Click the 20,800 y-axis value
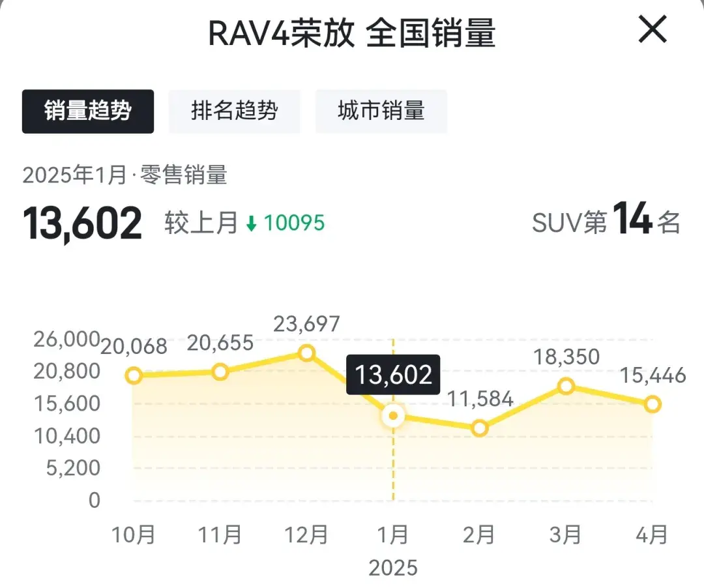Image resolution: width=704 pixels, height=588 pixels. (66, 371)
